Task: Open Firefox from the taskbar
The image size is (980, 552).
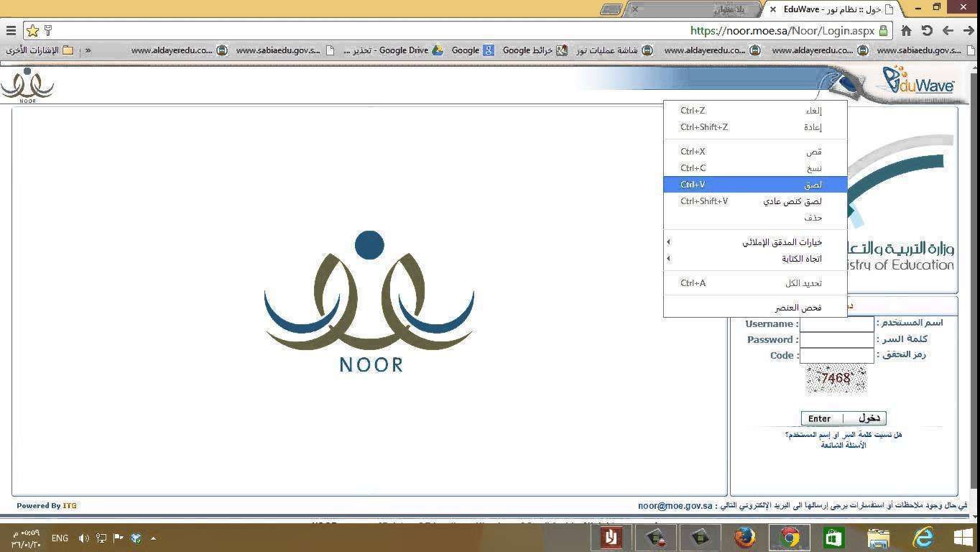Action: [745, 538]
